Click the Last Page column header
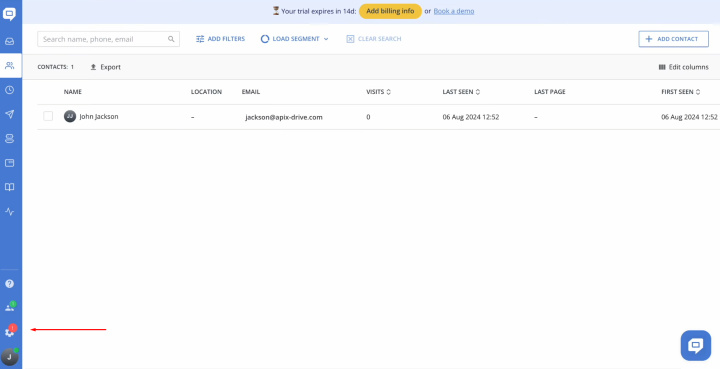Viewport: 720px width, 369px height. click(x=550, y=92)
